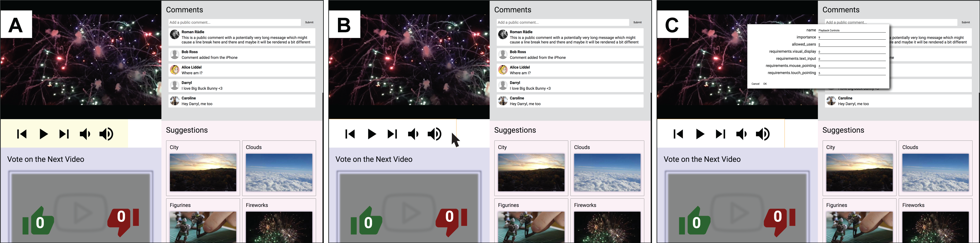
Task: Upvote with green thumbs-up in panel A
Action: click(x=38, y=220)
